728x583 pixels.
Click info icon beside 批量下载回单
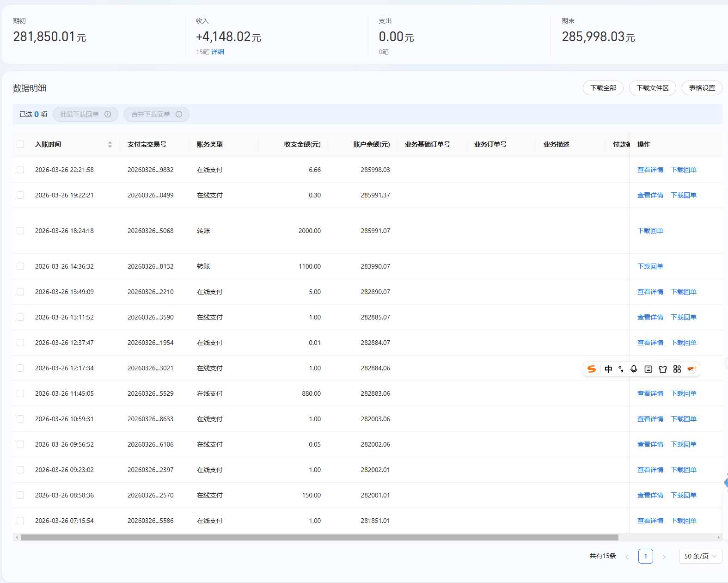(108, 114)
